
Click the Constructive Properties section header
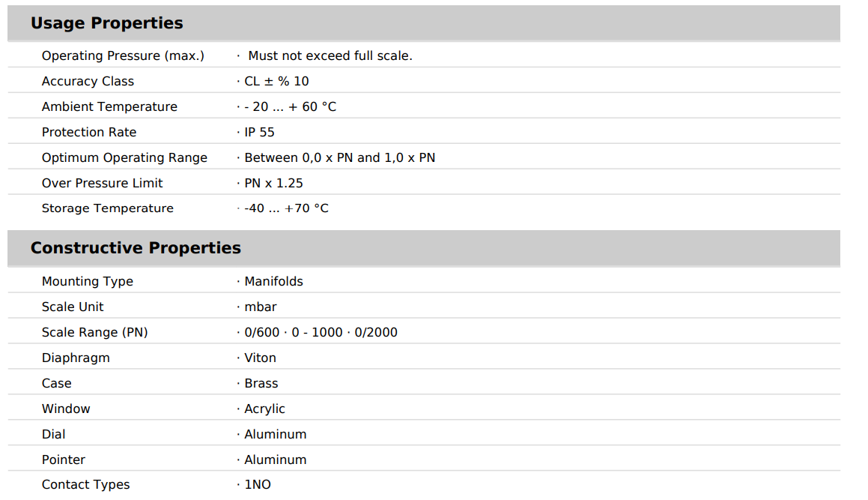136,248
